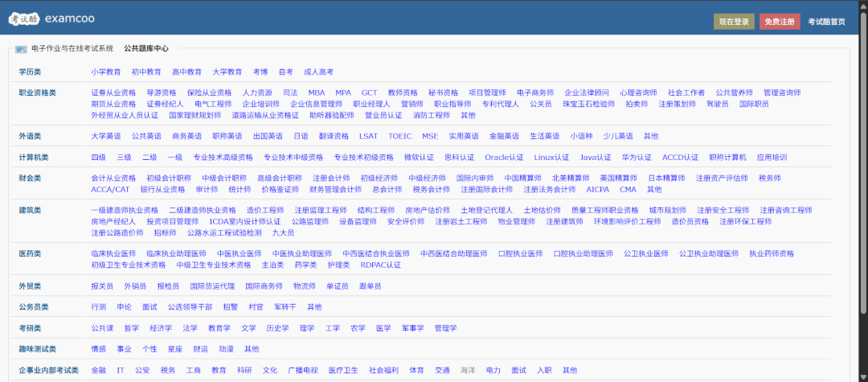
Task: Select the 公共题库中心 tab
Action: click(x=146, y=49)
